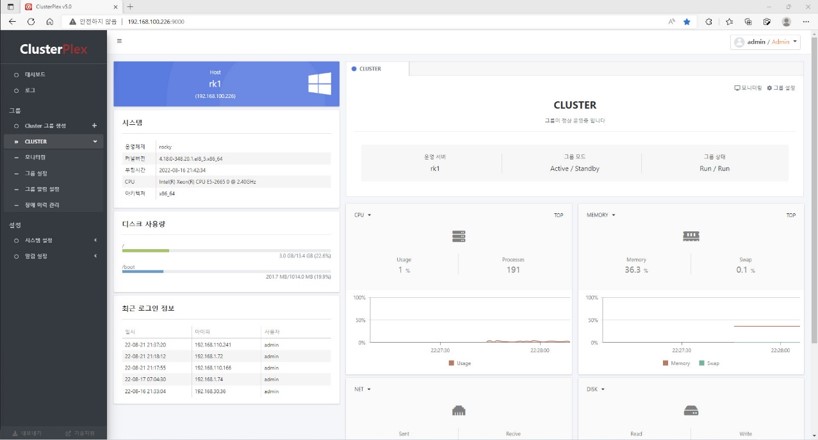Click the plus icon next to Cluster 그룹 생성

[x=94, y=125]
